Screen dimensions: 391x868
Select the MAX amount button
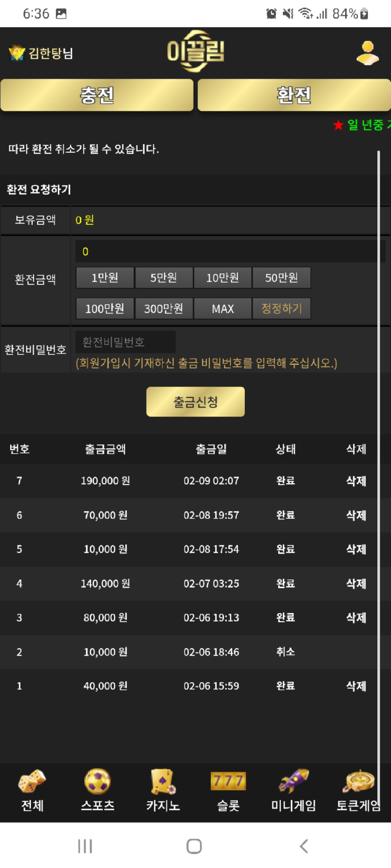point(223,309)
